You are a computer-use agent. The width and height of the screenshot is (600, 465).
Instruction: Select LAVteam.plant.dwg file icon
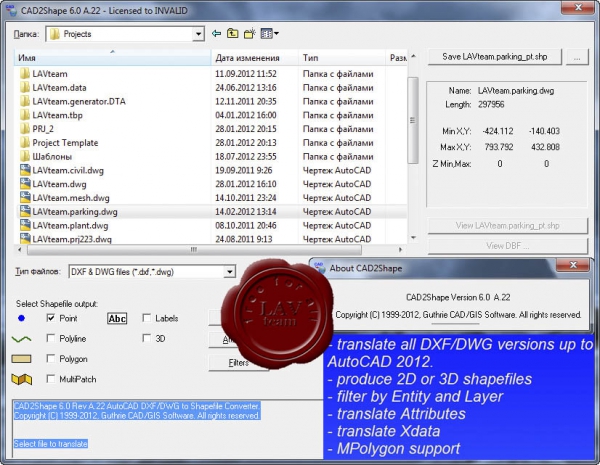point(25,225)
